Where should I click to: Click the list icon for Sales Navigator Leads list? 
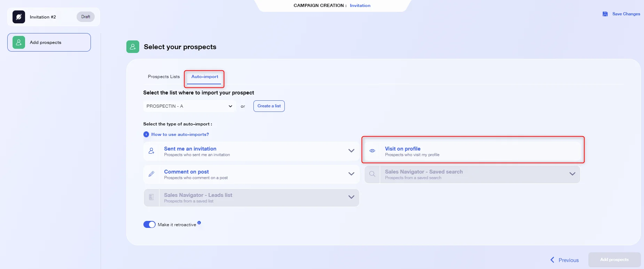(151, 197)
